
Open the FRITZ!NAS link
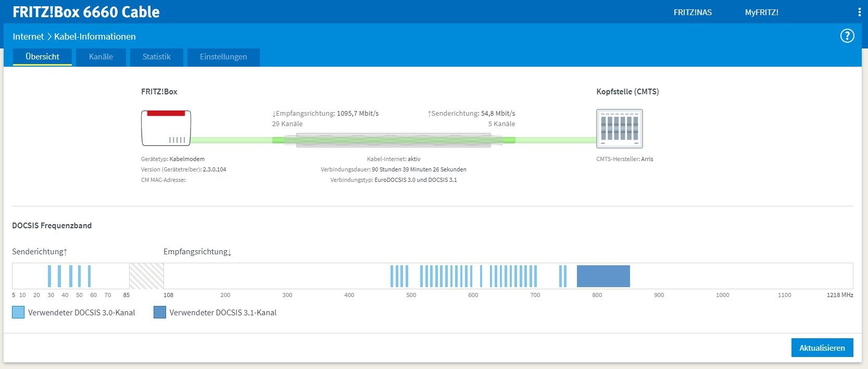tap(693, 13)
